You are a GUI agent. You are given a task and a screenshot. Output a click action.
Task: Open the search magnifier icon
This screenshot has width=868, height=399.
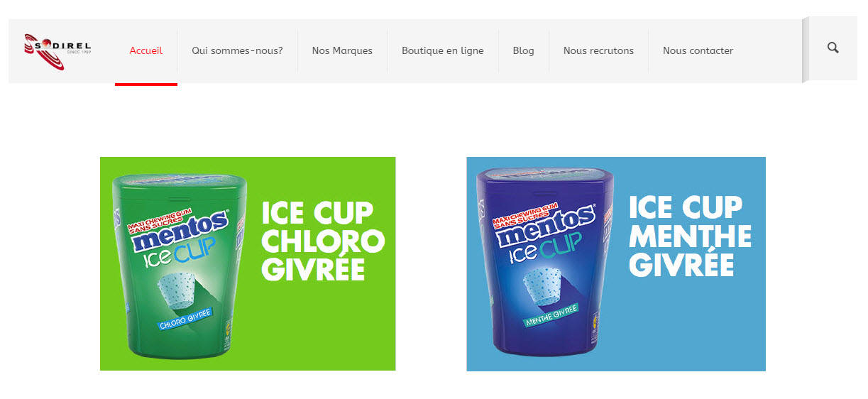[833, 48]
